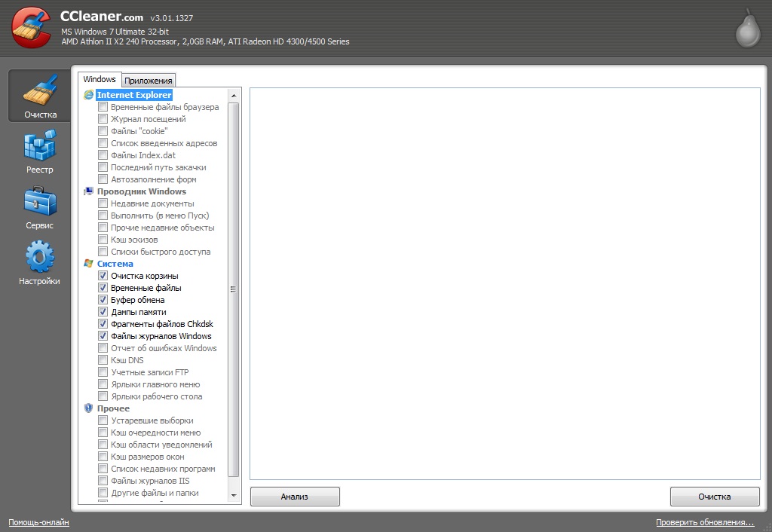This screenshot has width=772, height=532.
Task: Uncheck the Очистка корзины checkbox
Action: [x=103, y=276]
